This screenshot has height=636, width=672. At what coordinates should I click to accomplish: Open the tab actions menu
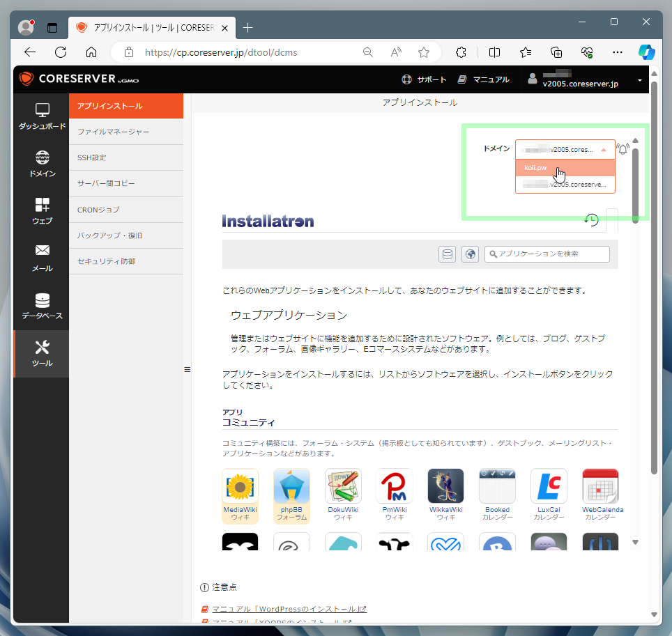(52, 28)
